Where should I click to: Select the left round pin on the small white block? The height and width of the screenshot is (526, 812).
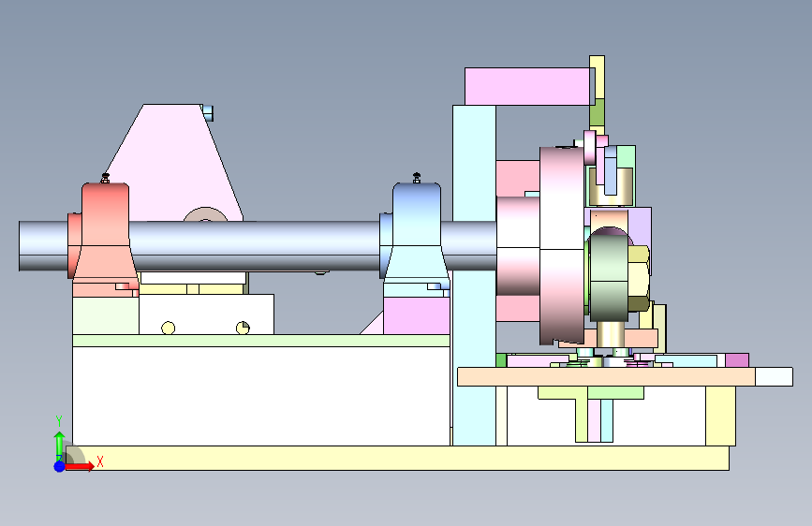[x=169, y=329]
